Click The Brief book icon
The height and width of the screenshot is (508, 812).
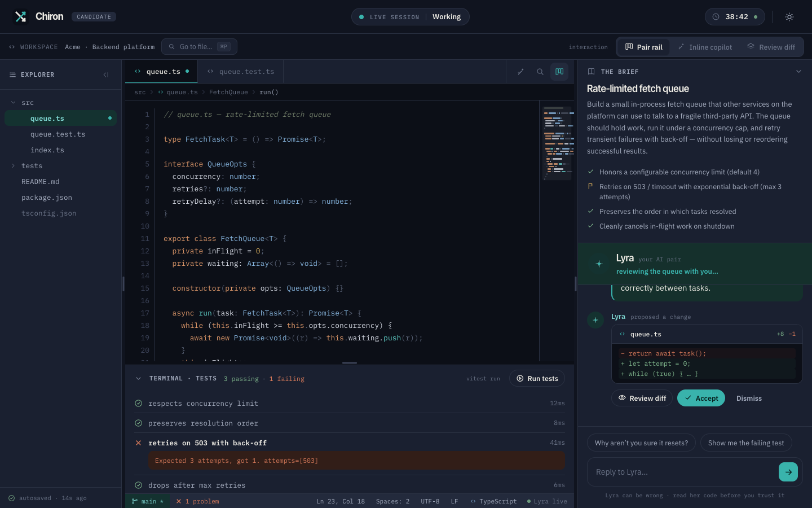point(591,72)
